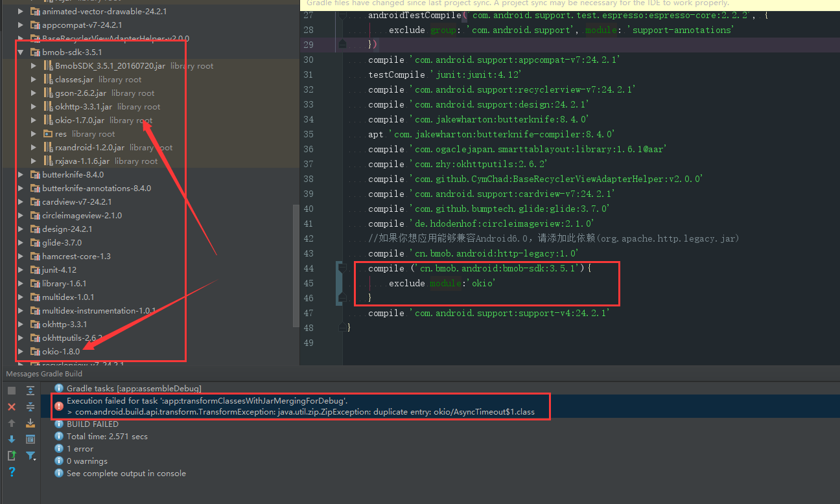Viewport: 840px width, 504px height.
Task: Close the Messages panel with the red X
Action: (11, 407)
